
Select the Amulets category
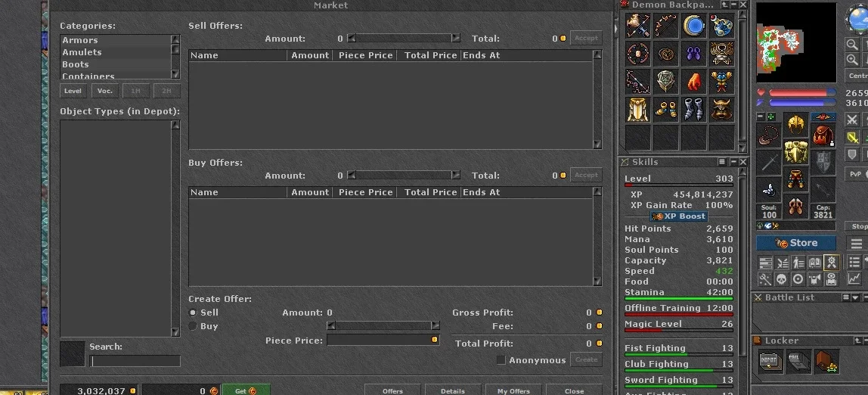116,52
